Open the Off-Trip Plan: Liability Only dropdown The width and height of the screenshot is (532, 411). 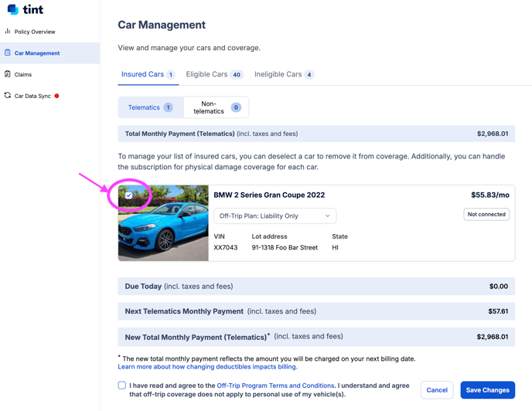[275, 216]
